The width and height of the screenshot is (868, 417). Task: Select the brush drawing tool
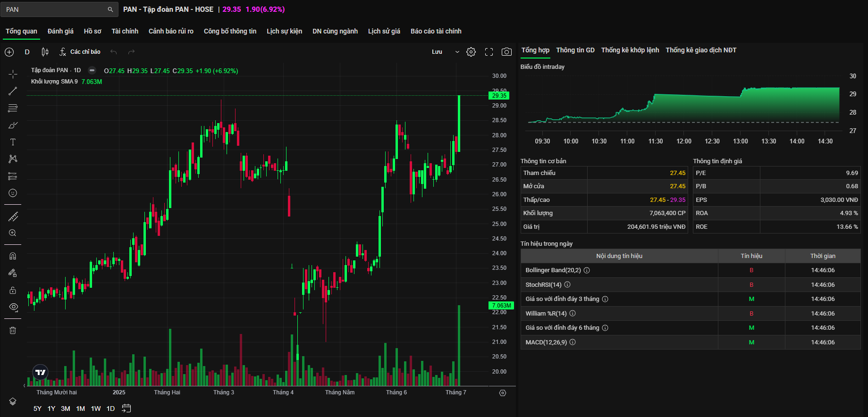(13, 125)
